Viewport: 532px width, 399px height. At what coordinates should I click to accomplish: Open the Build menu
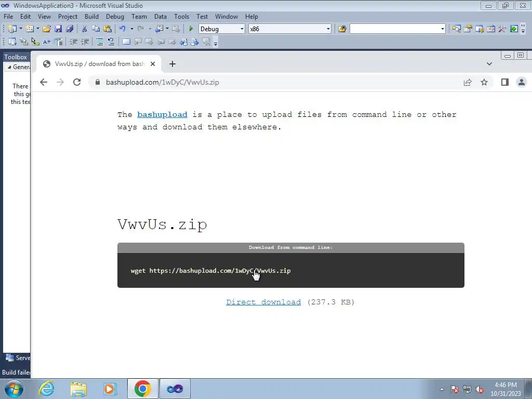pyautogui.click(x=91, y=16)
